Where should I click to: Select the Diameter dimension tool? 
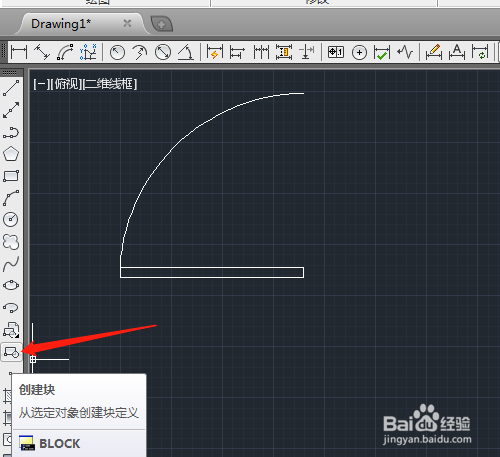tap(163, 52)
